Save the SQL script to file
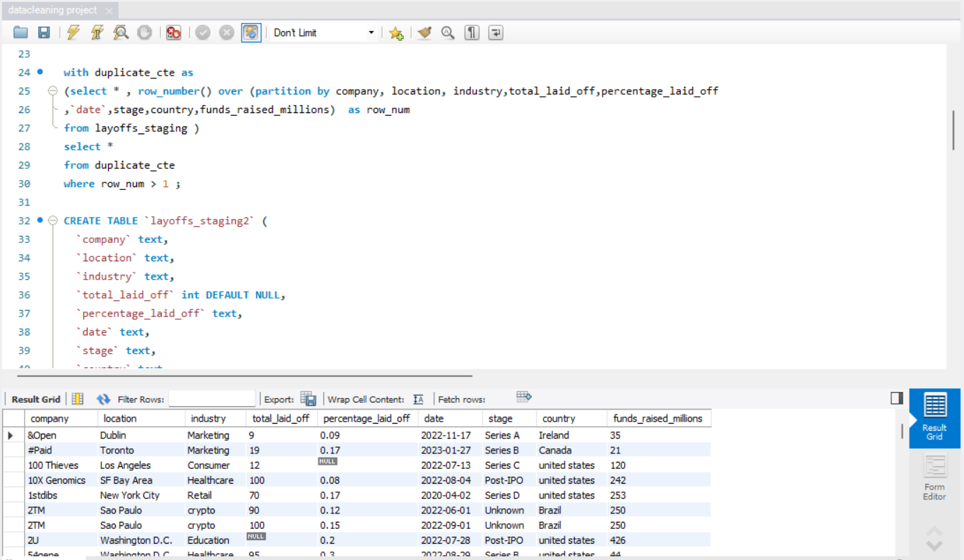 pos(44,32)
